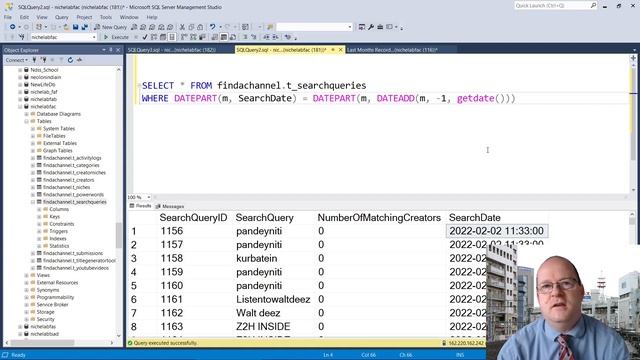Viewport: 640px width, 360px height.
Task: Collapse the findachannel.t_searchqueries table node
Action: pyautogui.click(x=33, y=202)
